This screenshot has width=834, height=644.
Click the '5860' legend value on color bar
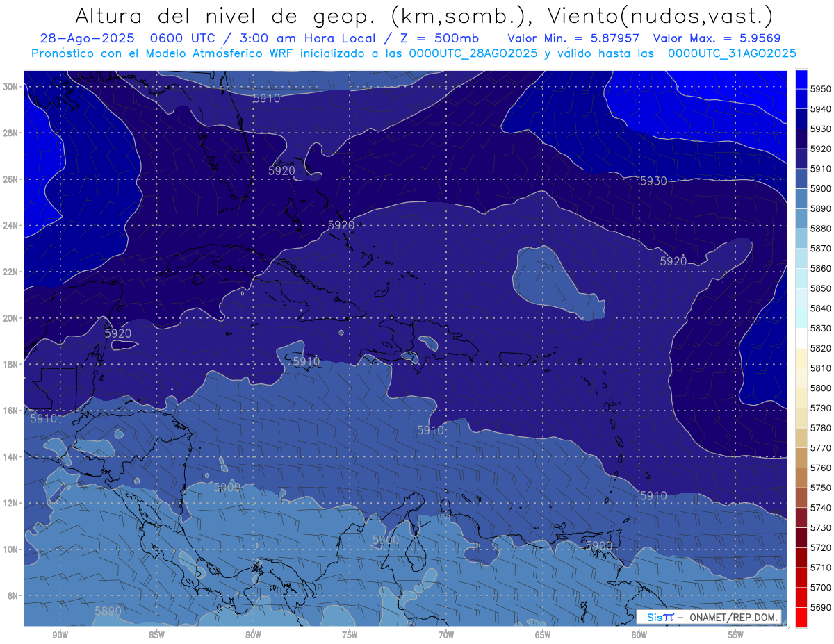tap(820, 268)
